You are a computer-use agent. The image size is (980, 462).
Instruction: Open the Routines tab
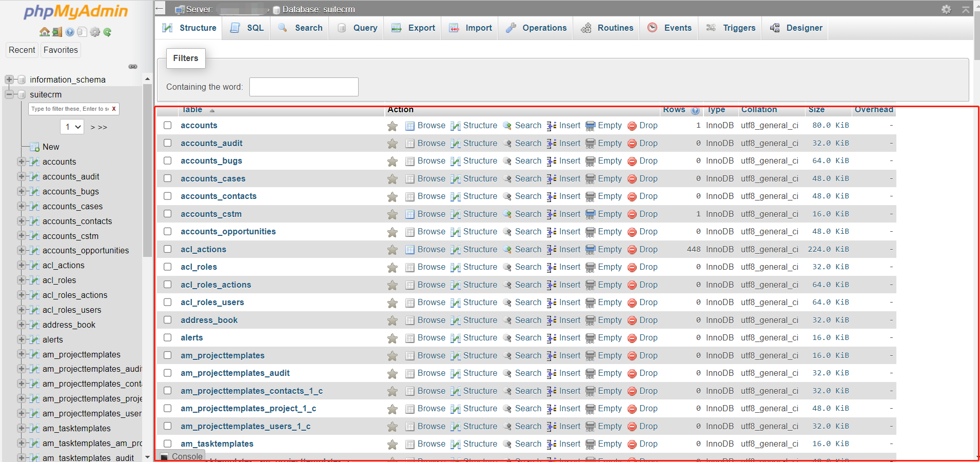(607, 28)
